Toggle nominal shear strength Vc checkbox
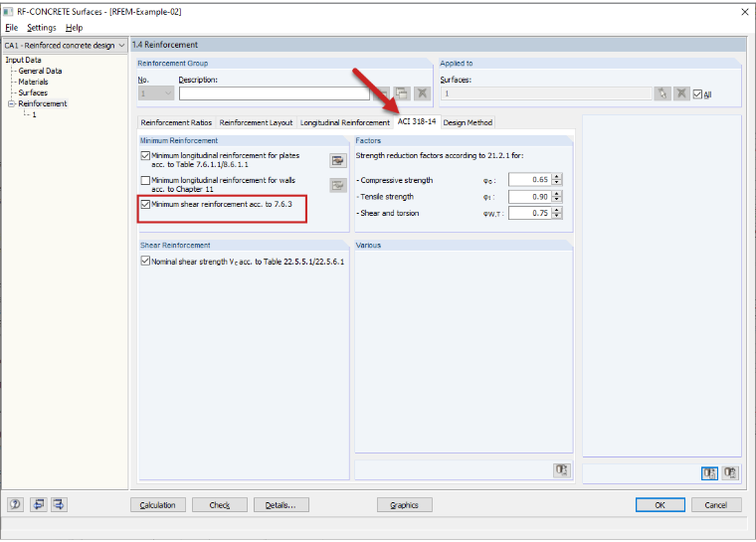 tap(145, 261)
